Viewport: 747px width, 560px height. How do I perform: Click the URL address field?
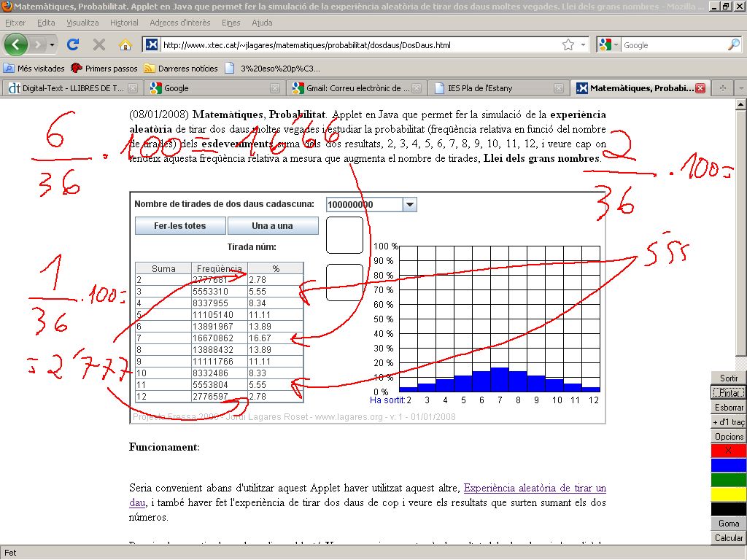[x=357, y=45]
